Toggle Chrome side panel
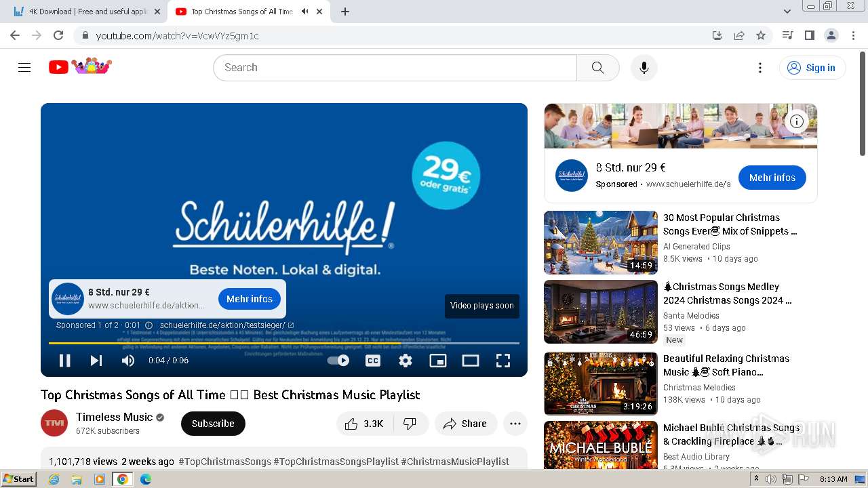 point(810,35)
